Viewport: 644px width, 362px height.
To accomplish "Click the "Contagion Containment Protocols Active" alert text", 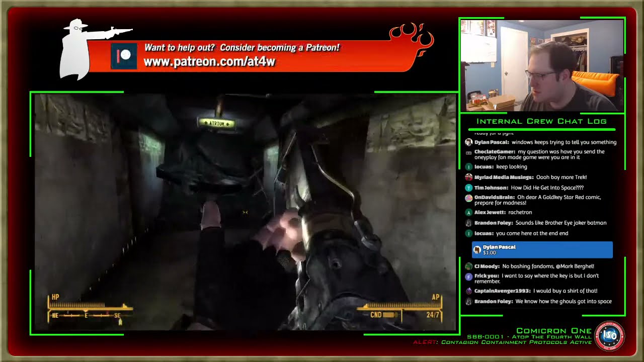I will click(x=517, y=342).
